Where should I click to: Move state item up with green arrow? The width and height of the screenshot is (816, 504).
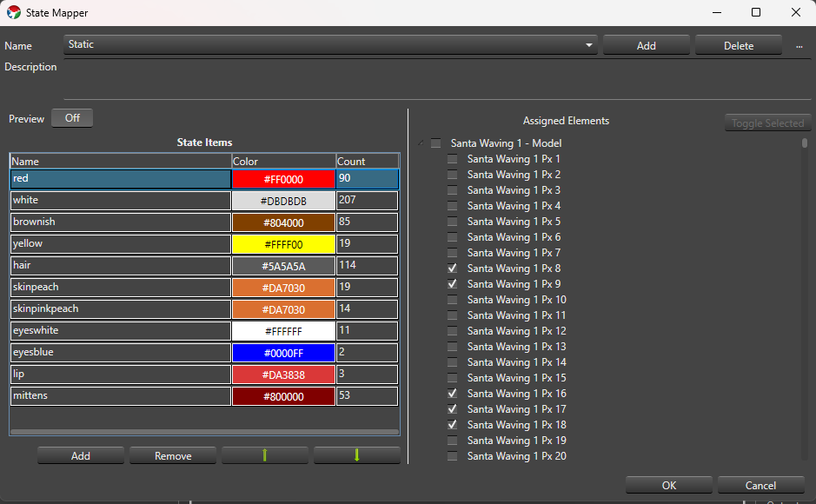click(x=265, y=455)
